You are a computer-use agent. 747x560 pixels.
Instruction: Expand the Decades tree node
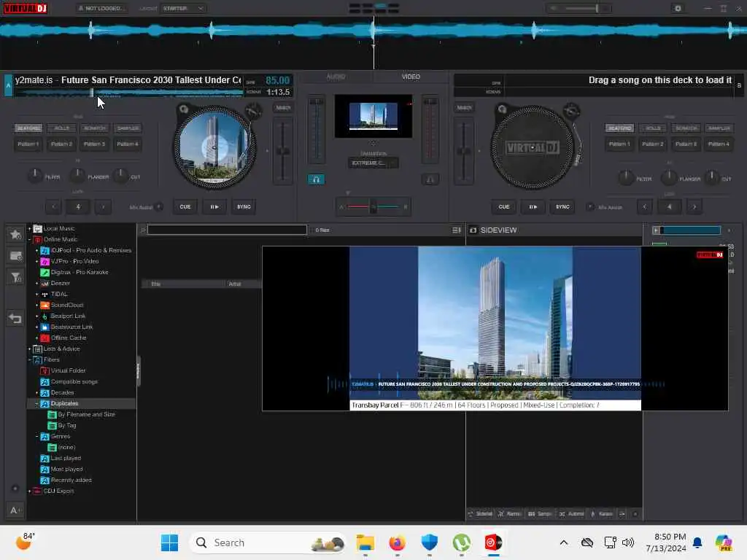36,393
